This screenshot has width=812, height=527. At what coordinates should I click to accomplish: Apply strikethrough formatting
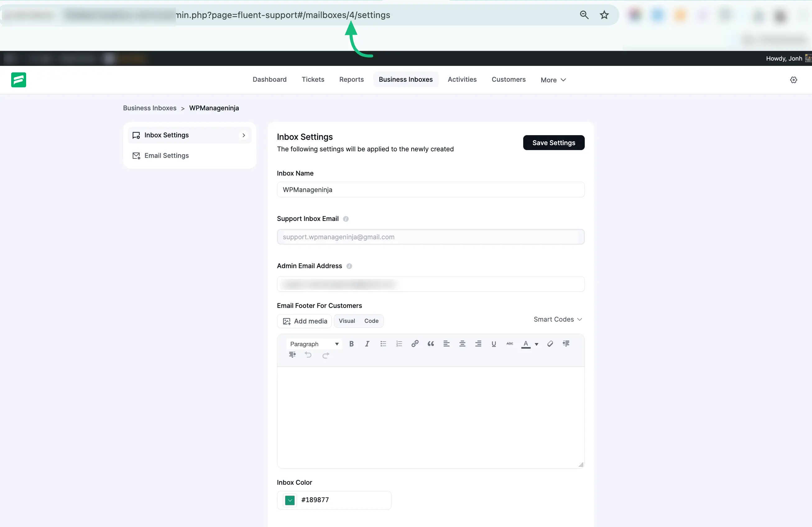click(510, 343)
